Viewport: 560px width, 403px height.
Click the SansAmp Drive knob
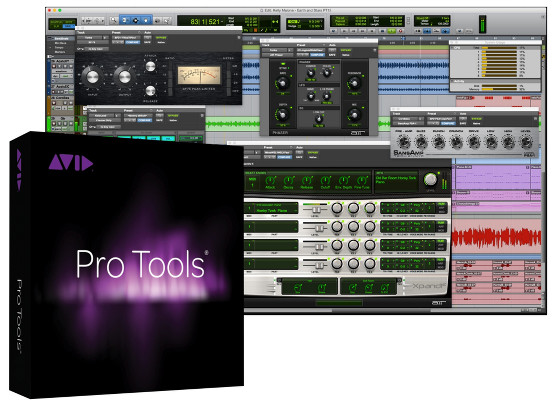click(473, 142)
